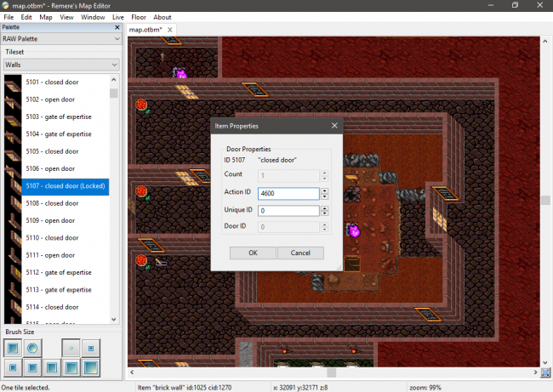553x392 pixels.
Task: Select the circle brush shape button
Action: click(32, 349)
